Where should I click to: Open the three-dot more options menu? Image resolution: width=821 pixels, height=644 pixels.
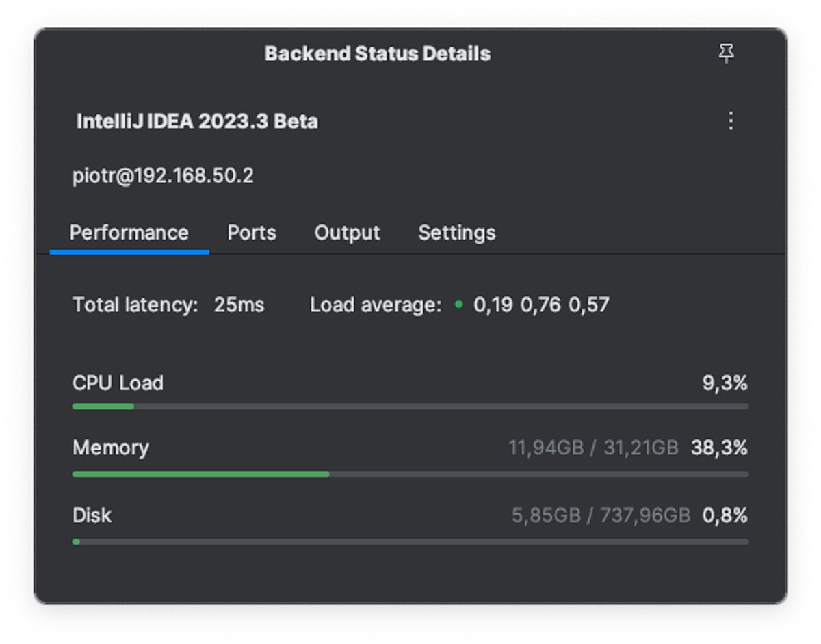pyautogui.click(x=731, y=121)
